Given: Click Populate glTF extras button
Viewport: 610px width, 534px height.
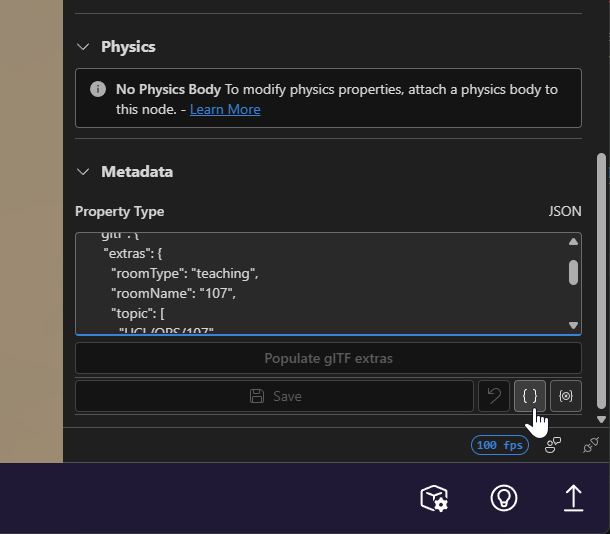Looking at the screenshot, I should click(328, 358).
